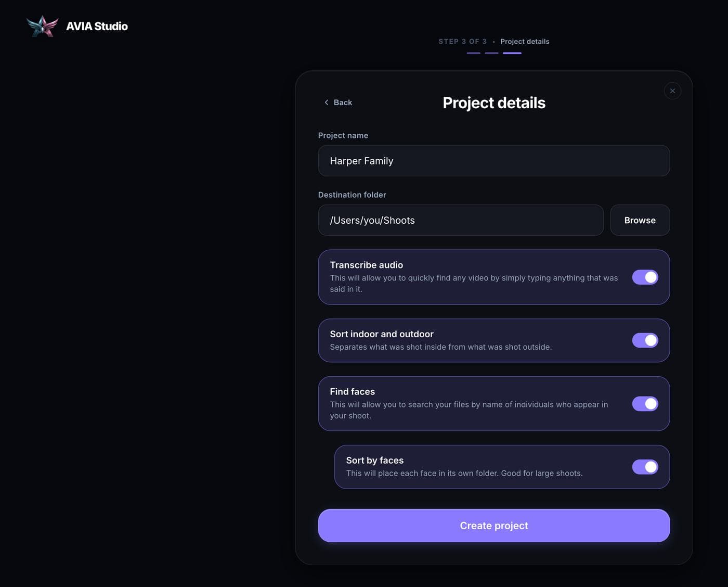Screen dimensions: 728x587
Task: Click the STEP 3 OF 3 indicator text
Action: tap(463, 41)
